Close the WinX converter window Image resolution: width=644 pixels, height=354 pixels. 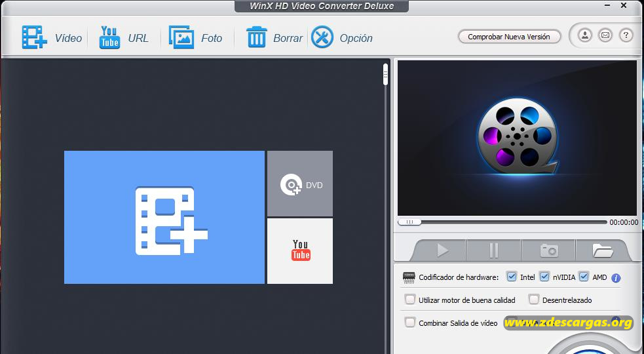click(624, 6)
